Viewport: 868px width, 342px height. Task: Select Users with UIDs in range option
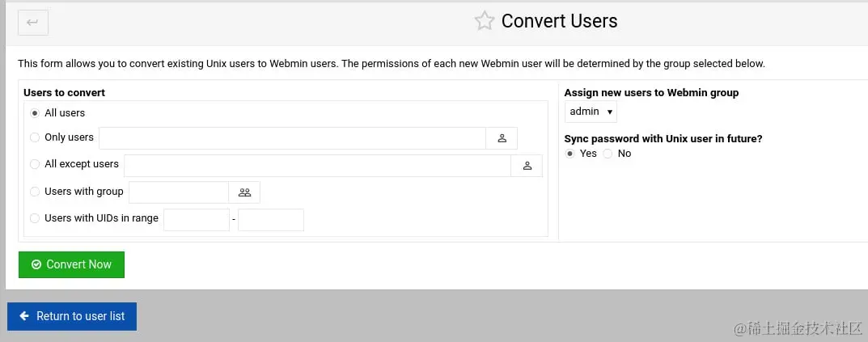tap(35, 218)
